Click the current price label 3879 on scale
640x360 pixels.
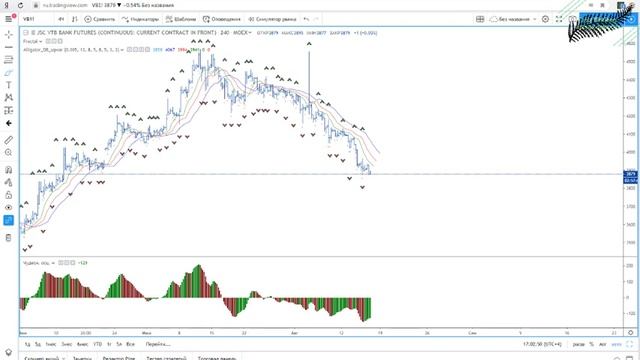point(631,174)
